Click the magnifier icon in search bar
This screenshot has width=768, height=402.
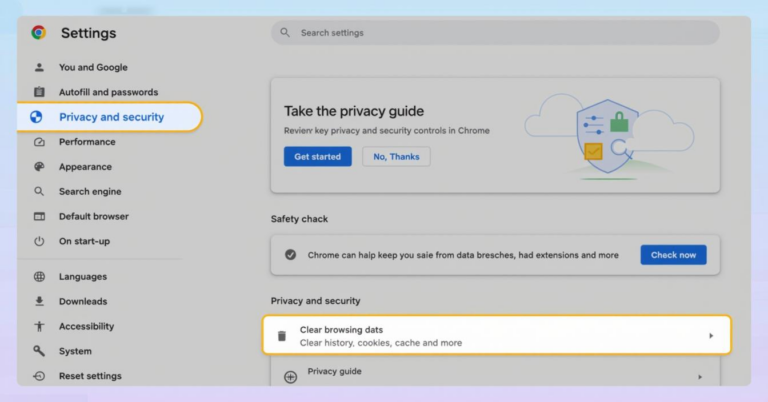pyautogui.click(x=285, y=33)
